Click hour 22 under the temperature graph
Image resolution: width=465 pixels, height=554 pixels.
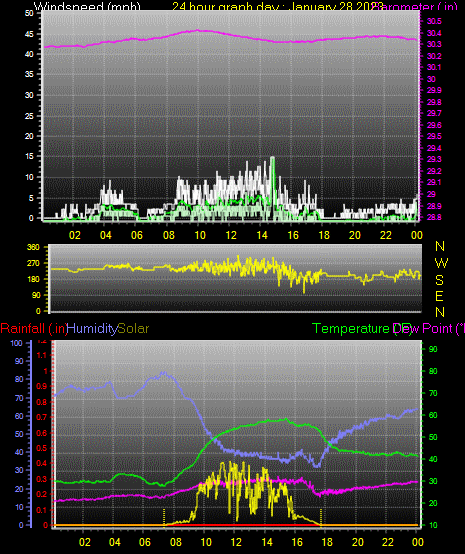click(x=388, y=542)
